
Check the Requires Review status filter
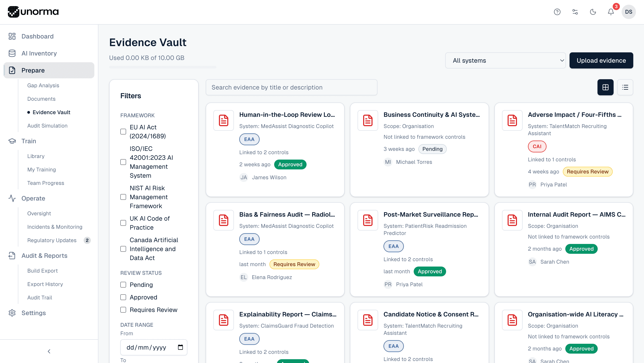click(123, 310)
